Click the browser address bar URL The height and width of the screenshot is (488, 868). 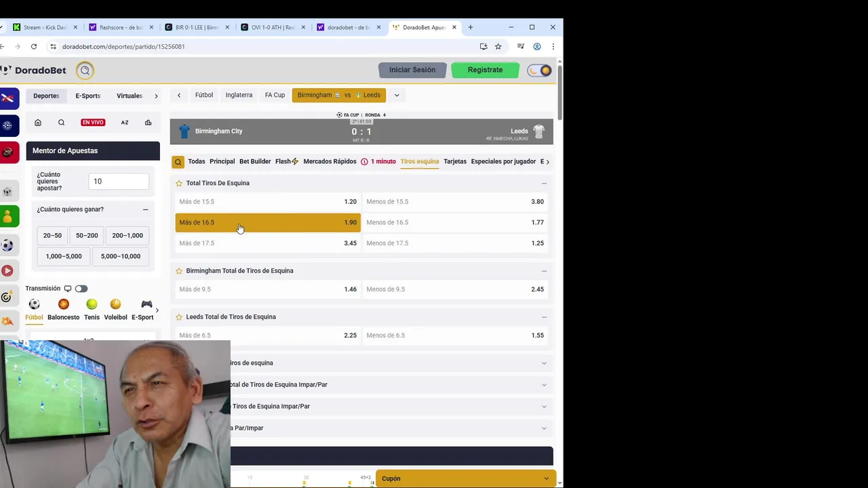tap(123, 47)
